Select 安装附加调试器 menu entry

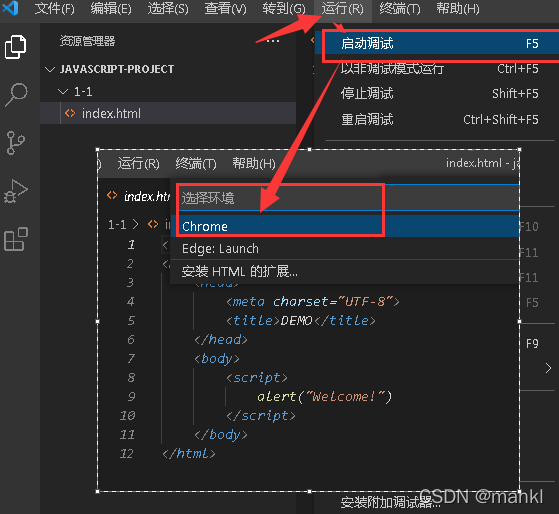[390, 503]
